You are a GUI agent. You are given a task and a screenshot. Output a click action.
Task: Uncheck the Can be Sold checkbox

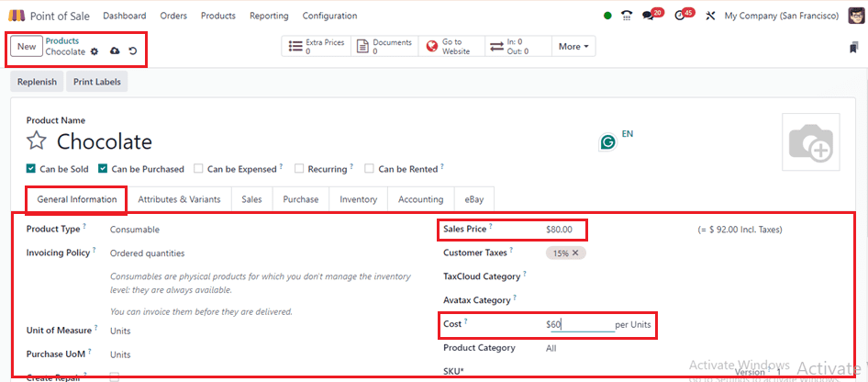pos(31,169)
